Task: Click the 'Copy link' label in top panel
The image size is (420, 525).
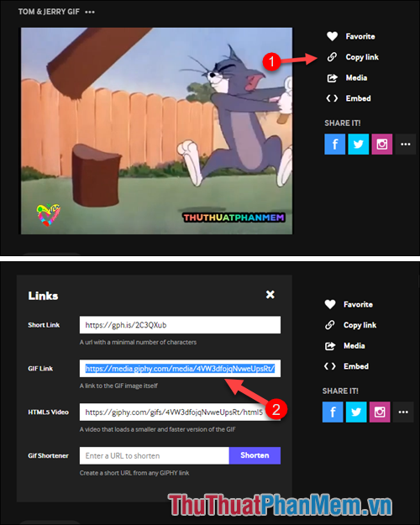Action: point(362,57)
